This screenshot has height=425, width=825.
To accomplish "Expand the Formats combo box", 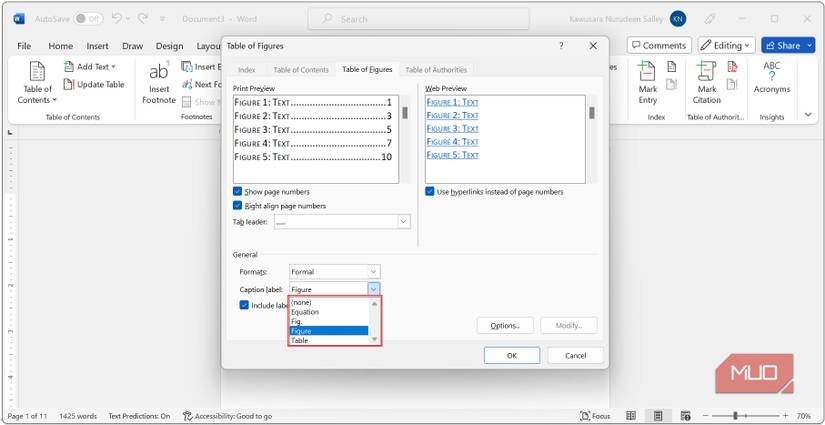I will (373, 272).
